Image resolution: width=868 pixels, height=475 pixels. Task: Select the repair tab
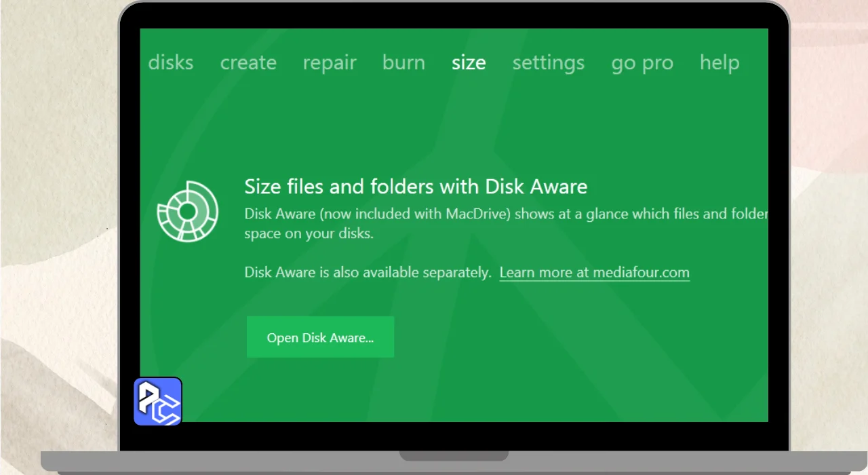tap(330, 63)
